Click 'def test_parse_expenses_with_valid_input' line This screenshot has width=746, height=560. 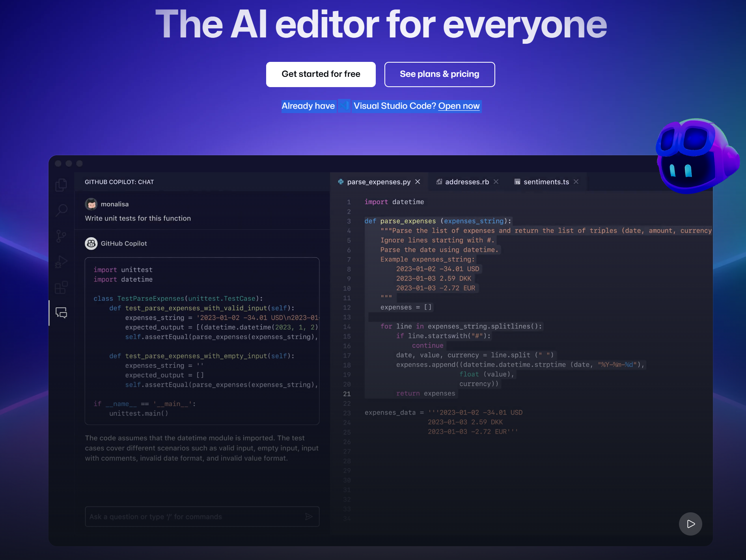point(202,308)
